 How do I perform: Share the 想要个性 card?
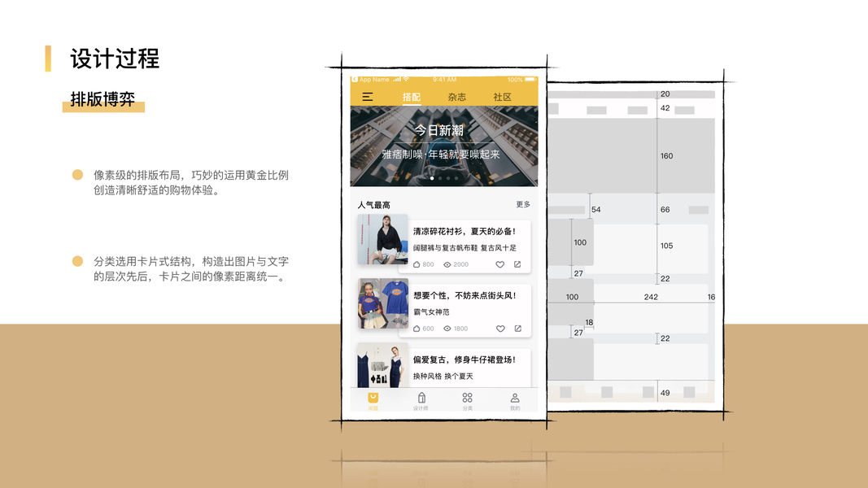518,329
